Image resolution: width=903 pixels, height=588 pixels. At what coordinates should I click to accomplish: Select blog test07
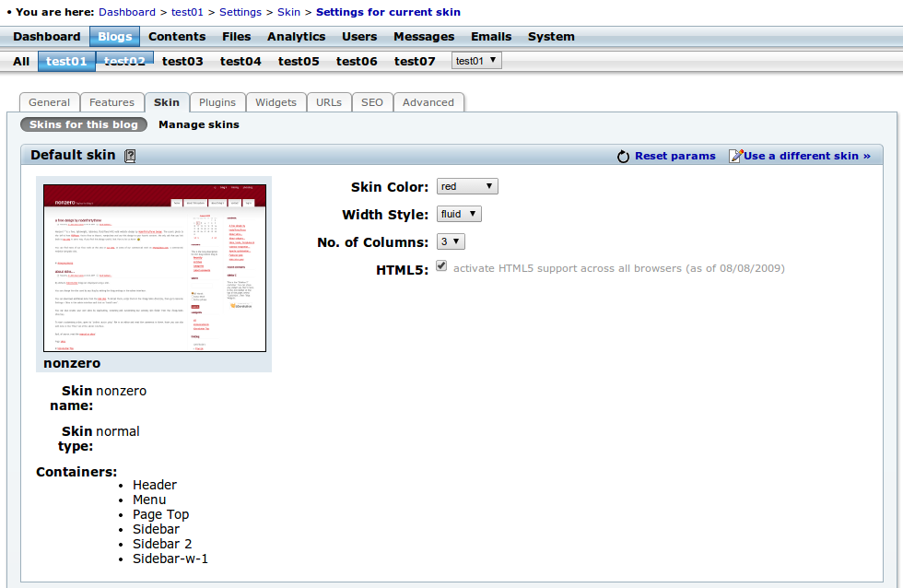415,61
